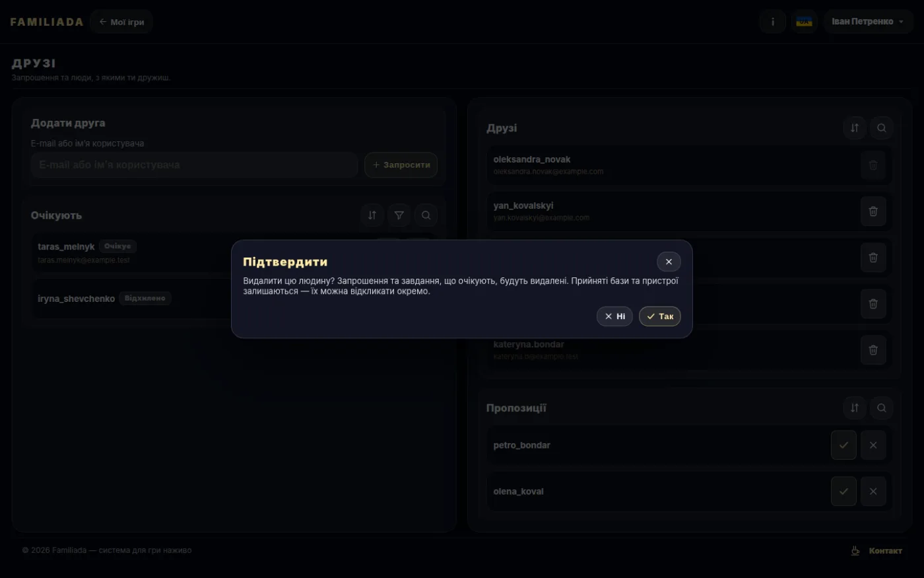Cancel deletion with the Ні button
Viewport: 924px width, 578px height.
click(614, 316)
